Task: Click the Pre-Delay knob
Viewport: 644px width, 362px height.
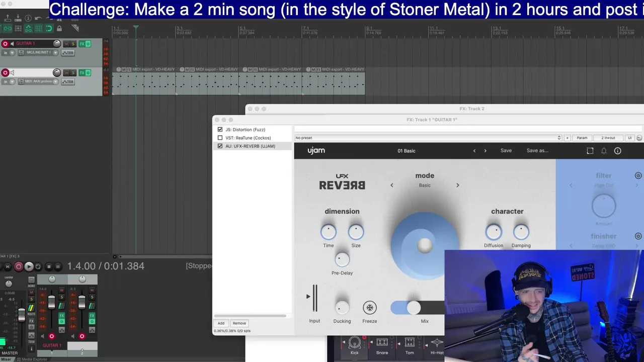Action: (x=342, y=259)
